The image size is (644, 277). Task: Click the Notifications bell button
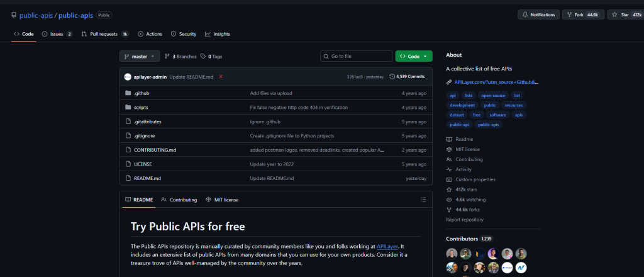tap(538, 15)
